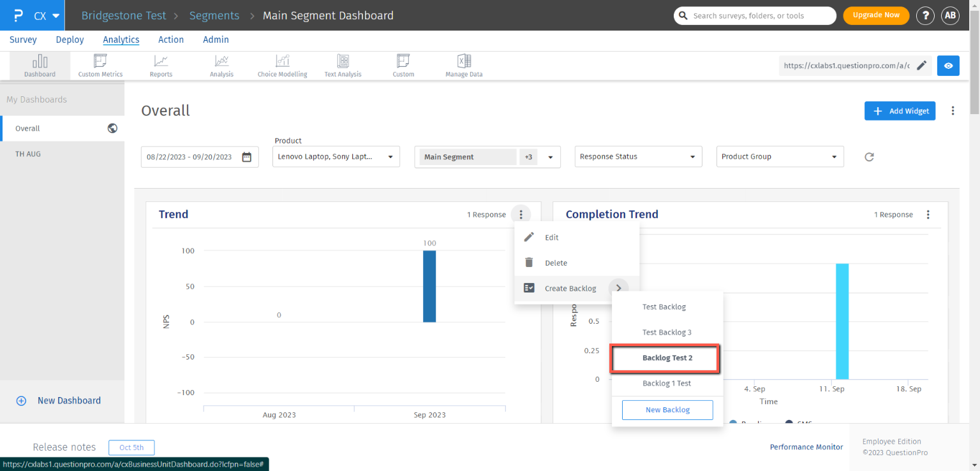Open Completion Trend widget options menu
The image size is (980, 471).
[928, 215]
